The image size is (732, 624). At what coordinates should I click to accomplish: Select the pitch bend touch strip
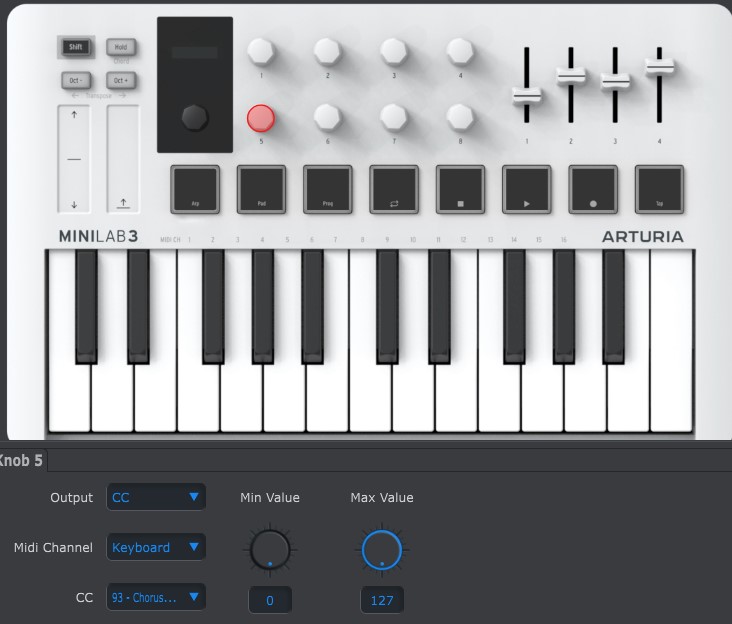point(74,159)
